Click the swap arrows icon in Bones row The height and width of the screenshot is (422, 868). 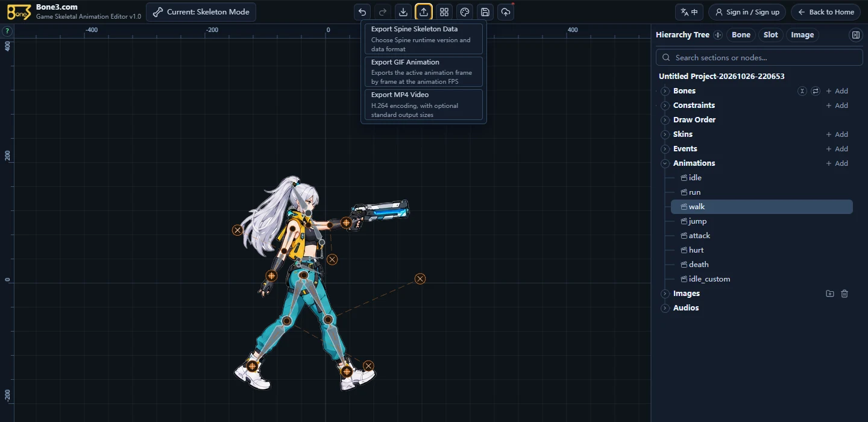816,91
